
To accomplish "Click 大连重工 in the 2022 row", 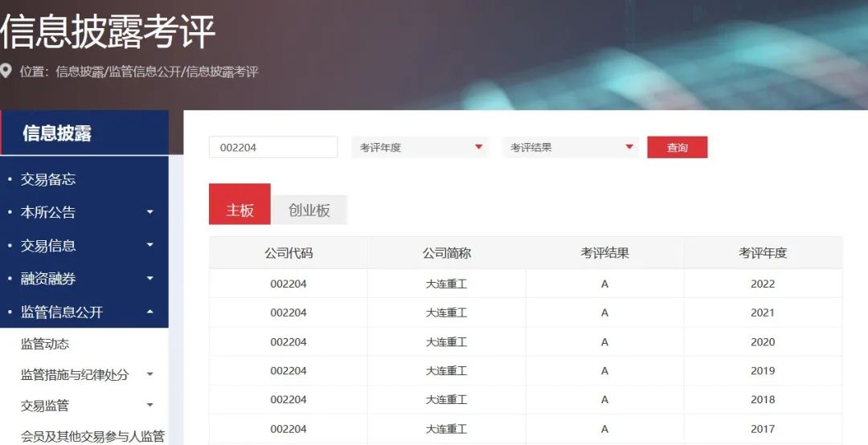I will tap(447, 284).
